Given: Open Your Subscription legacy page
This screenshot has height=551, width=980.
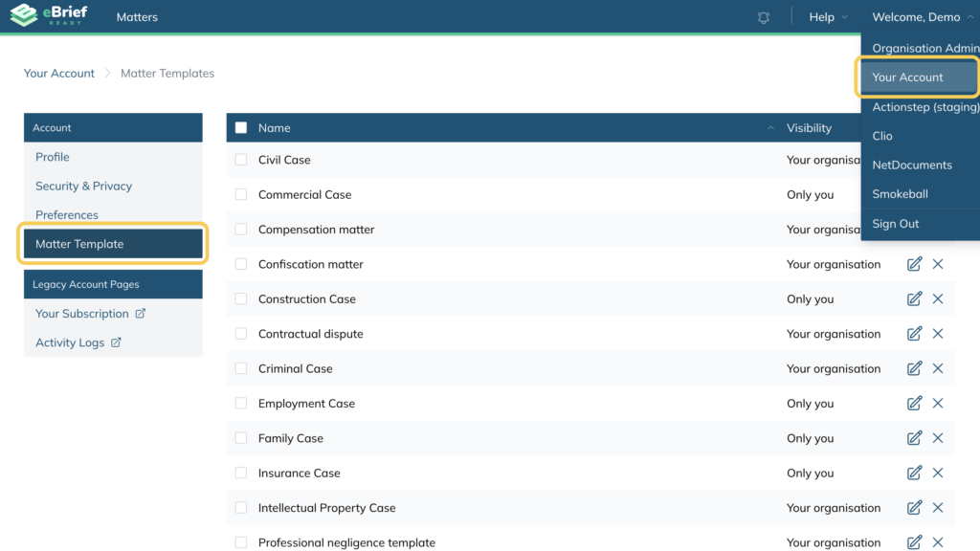Looking at the screenshot, I should (x=82, y=314).
